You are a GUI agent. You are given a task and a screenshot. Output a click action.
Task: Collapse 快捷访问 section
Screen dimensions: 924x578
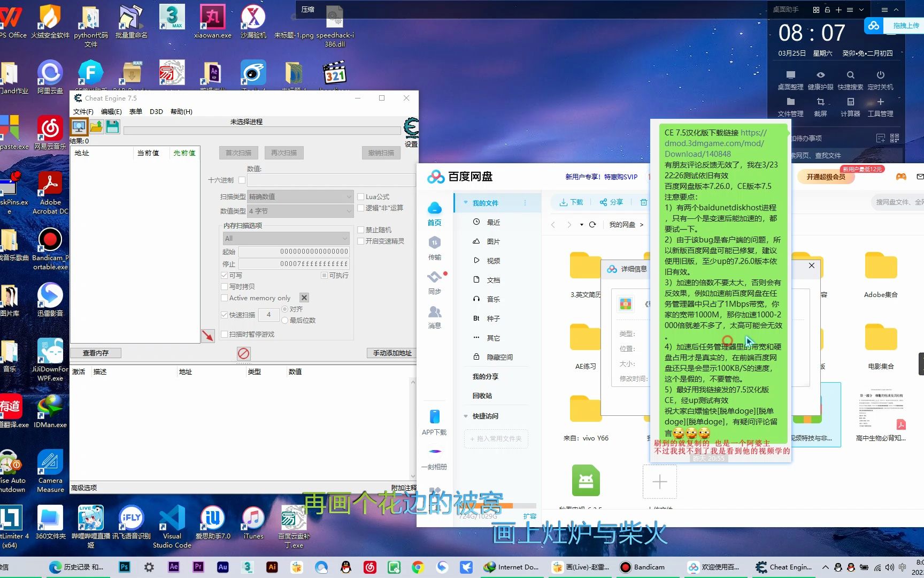[466, 416]
